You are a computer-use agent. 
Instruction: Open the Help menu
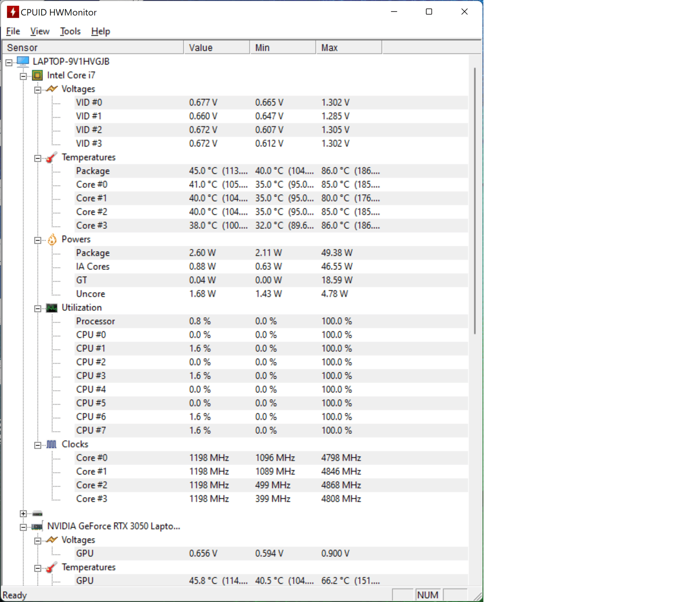101,31
